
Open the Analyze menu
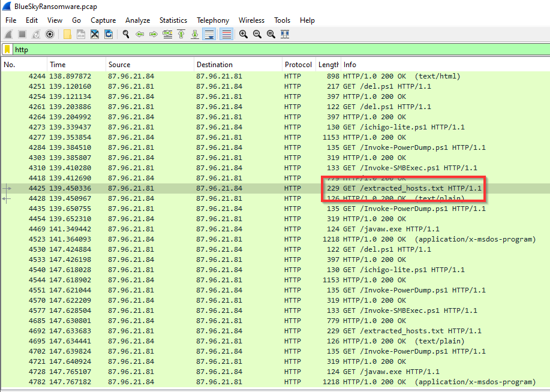click(137, 20)
